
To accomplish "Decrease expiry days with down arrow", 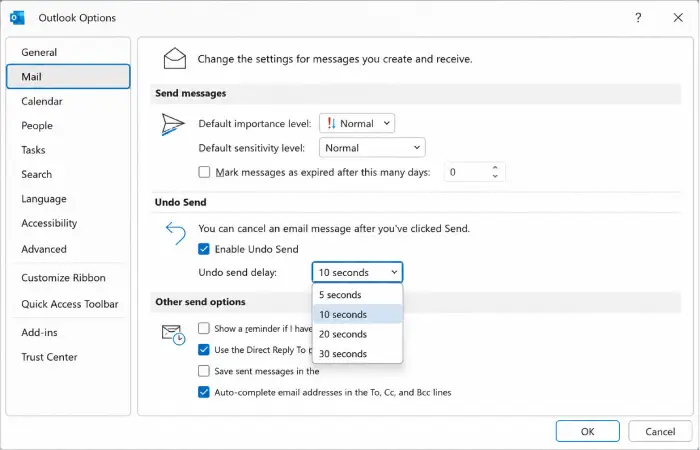I will 495,176.
